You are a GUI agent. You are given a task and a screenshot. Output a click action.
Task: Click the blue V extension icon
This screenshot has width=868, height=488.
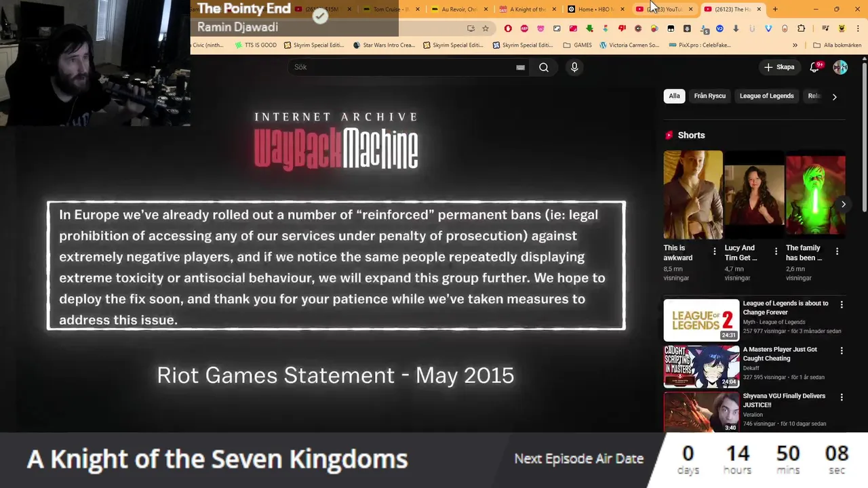(768, 28)
